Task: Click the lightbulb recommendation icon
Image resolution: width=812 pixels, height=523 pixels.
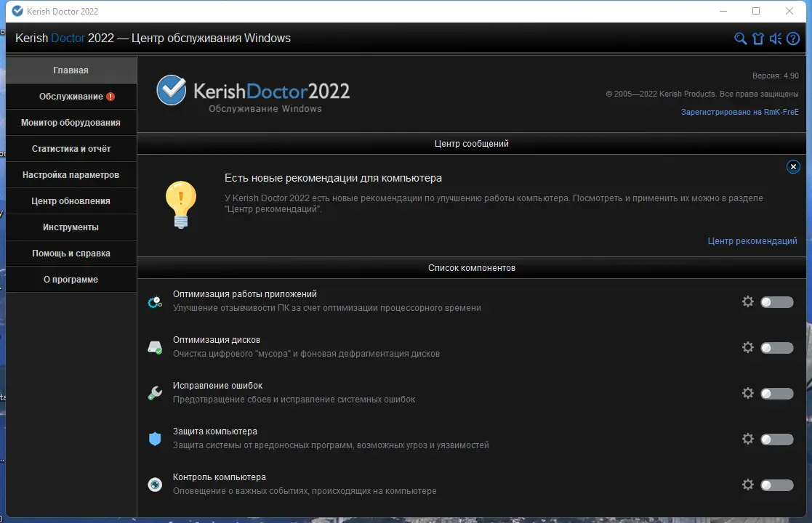Action: click(x=181, y=204)
